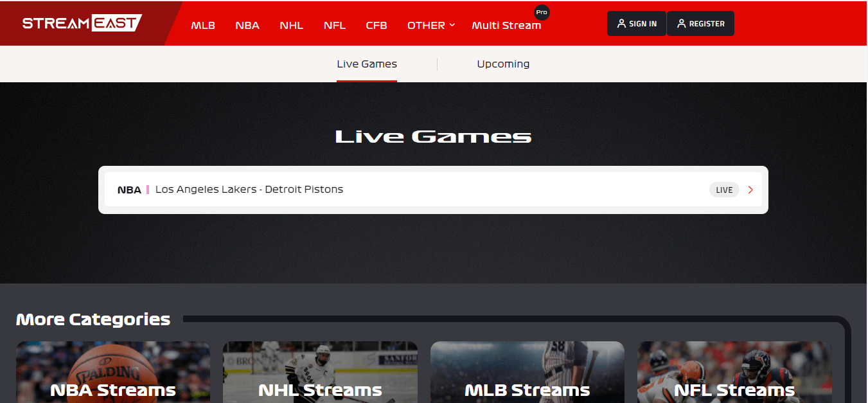The image size is (868, 403).
Task: Go to NFL section
Action: [x=334, y=26]
